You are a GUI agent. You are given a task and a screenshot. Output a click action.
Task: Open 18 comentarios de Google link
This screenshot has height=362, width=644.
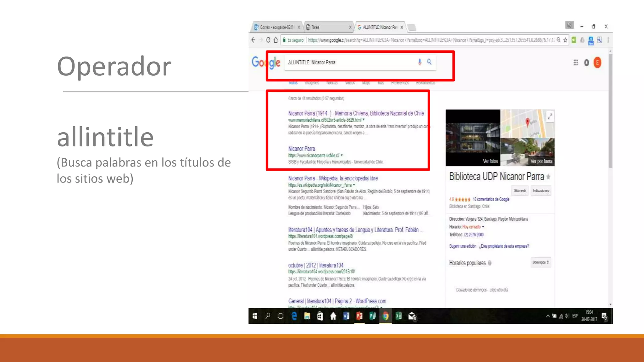491,199
